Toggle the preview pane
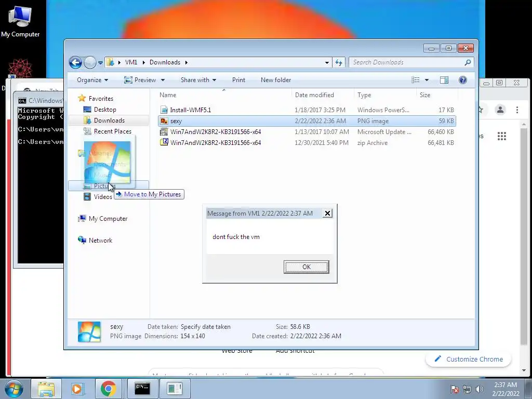Image resolution: width=532 pixels, height=399 pixels. (x=444, y=80)
